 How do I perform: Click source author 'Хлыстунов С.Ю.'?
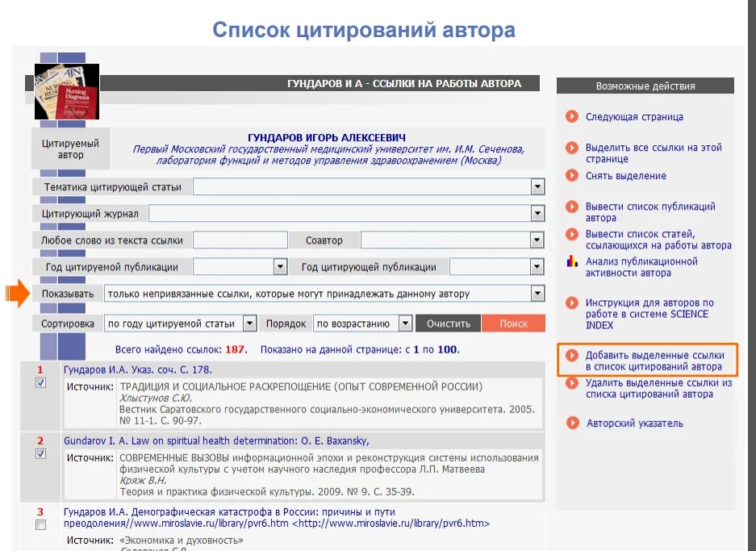pyautogui.click(x=156, y=399)
